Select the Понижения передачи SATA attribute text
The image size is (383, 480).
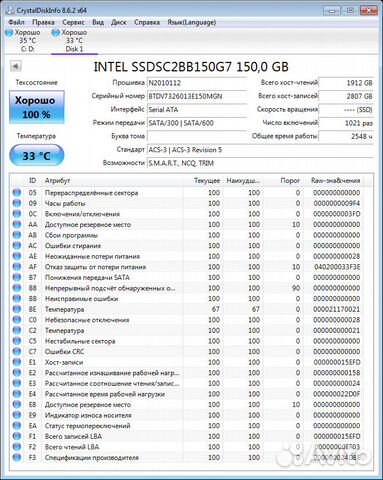click(x=87, y=277)
